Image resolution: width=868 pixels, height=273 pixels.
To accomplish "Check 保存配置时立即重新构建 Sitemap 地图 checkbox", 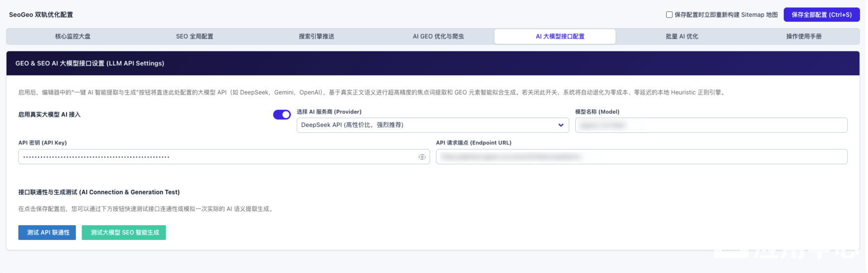I will [669, 15].
